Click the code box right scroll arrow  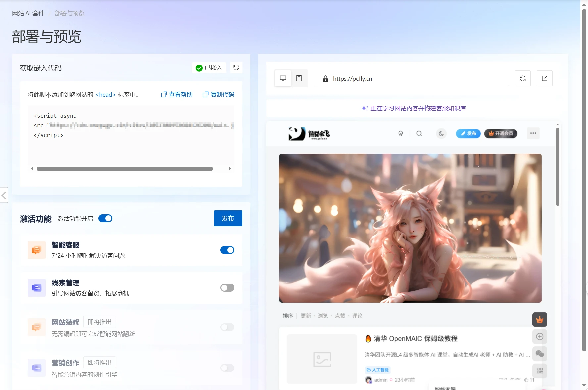[x=230, y=169]
